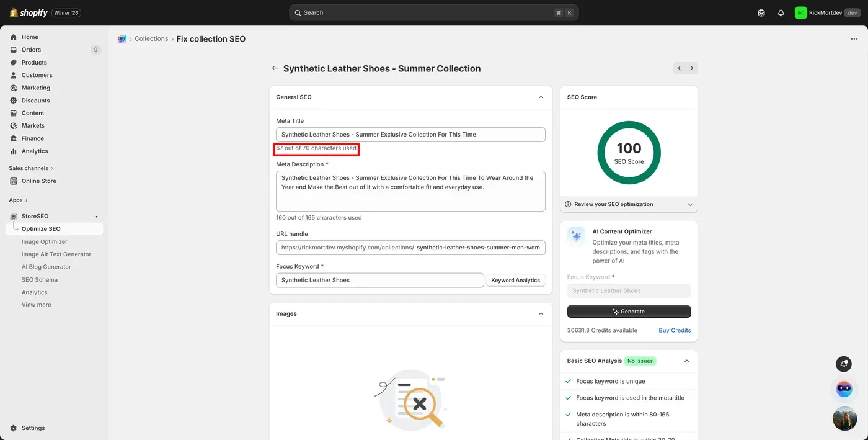Click the StoreSEO icon in the breadcrumb

tap(122, 39)
